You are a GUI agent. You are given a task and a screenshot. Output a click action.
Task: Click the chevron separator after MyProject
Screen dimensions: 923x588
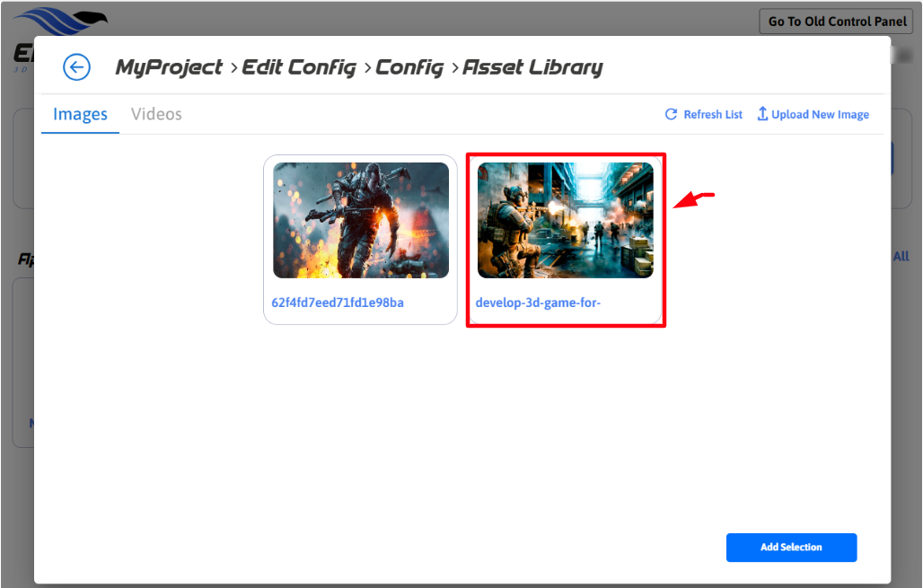pyautogui.click(x=233, y=68)
